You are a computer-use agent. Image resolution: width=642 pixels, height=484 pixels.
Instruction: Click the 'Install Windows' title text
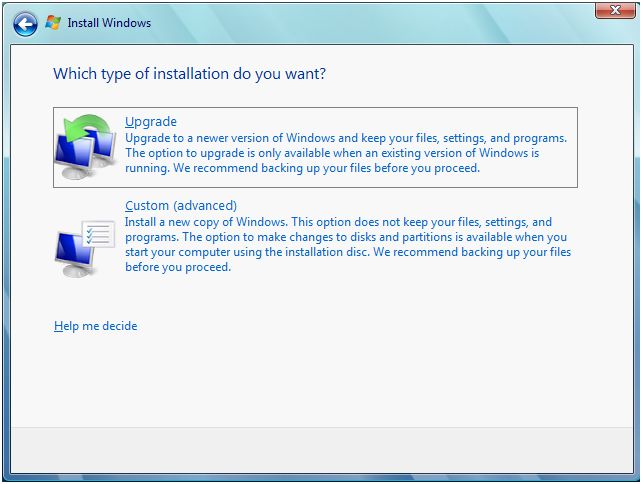coord(109,23)
